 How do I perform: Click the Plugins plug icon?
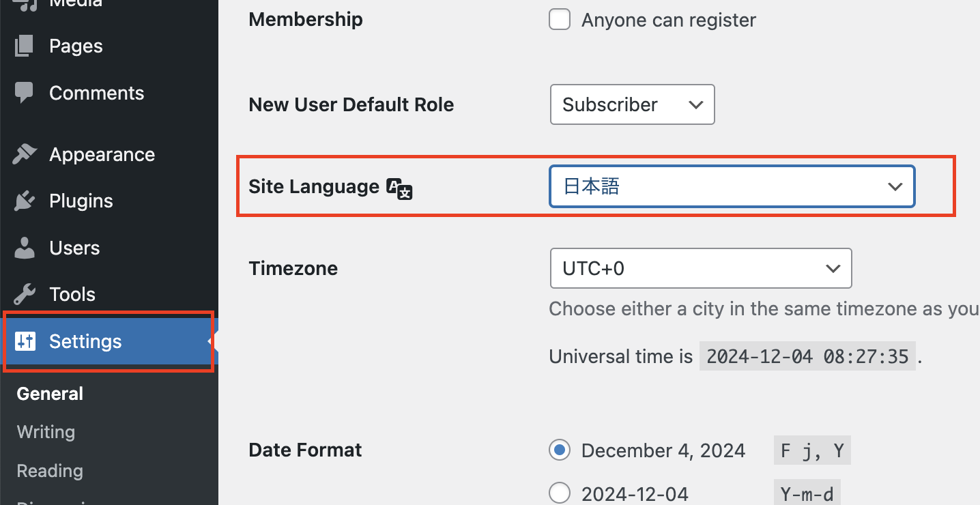click(24, 201)
